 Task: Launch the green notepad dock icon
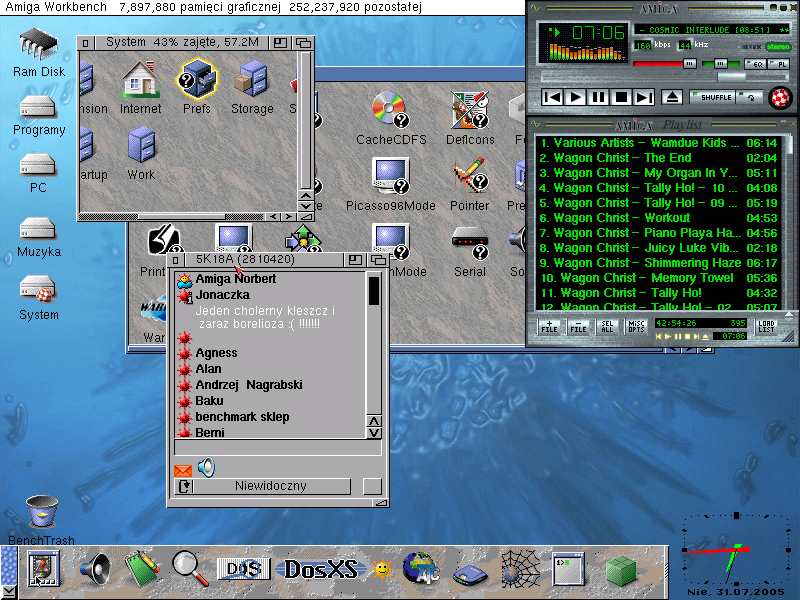point(141,568)
